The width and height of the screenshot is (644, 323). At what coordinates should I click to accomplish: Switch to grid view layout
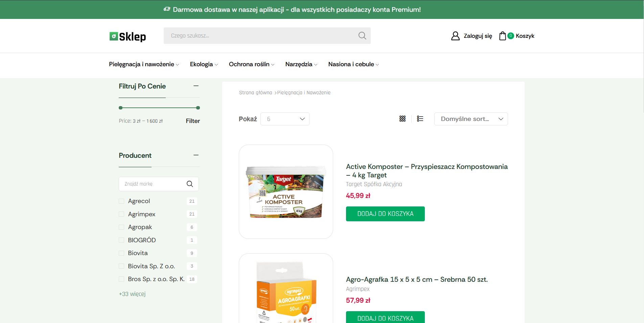coord(402,119)
